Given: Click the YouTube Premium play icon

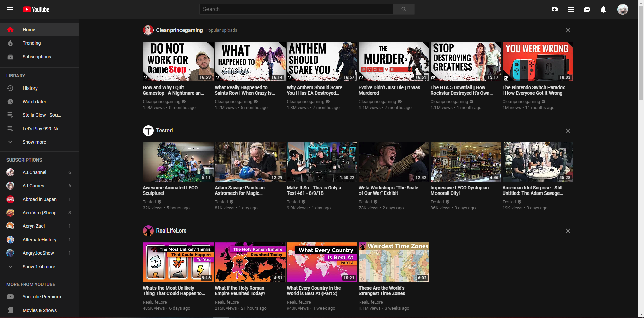Looking at the screenshot, I should tap(10, 297).
